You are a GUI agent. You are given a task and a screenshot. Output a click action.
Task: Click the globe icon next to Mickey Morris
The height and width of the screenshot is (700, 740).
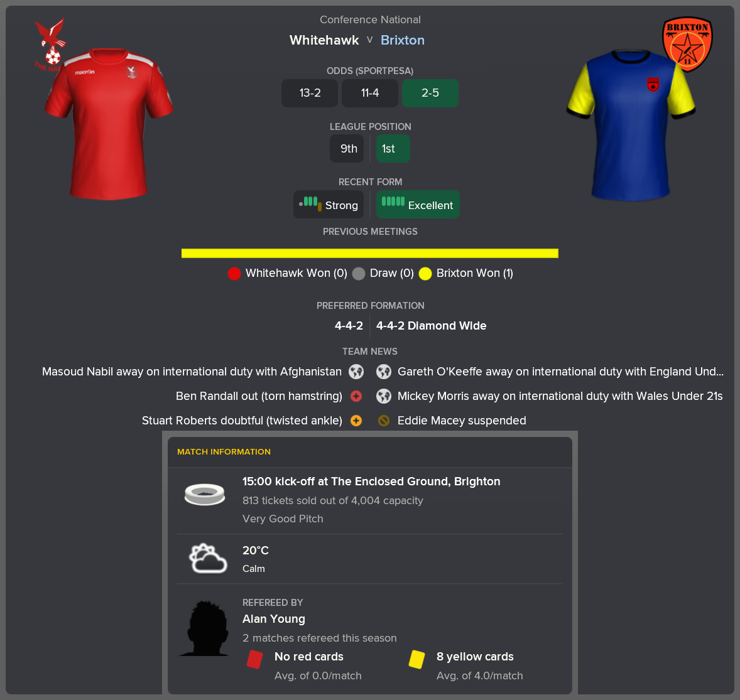pyautogui.click(x=384, y=396)
